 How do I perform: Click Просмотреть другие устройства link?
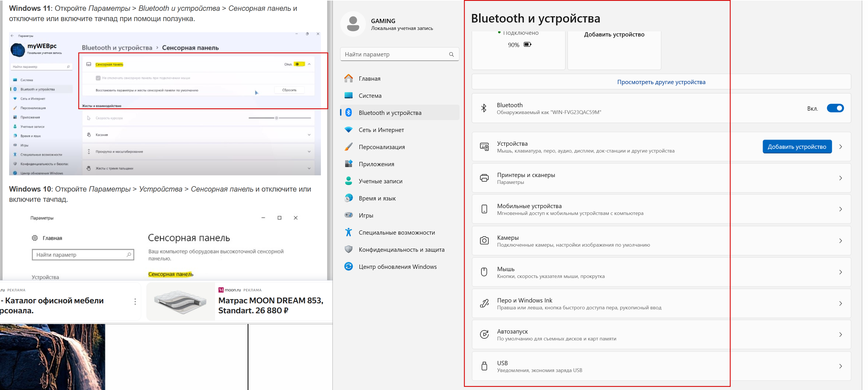[x=661, y=82]
